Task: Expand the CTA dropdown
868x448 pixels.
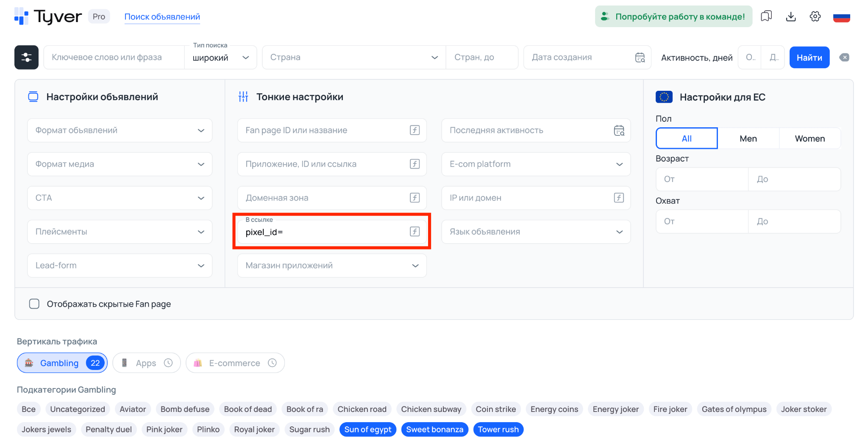Action: coord(120,198)
